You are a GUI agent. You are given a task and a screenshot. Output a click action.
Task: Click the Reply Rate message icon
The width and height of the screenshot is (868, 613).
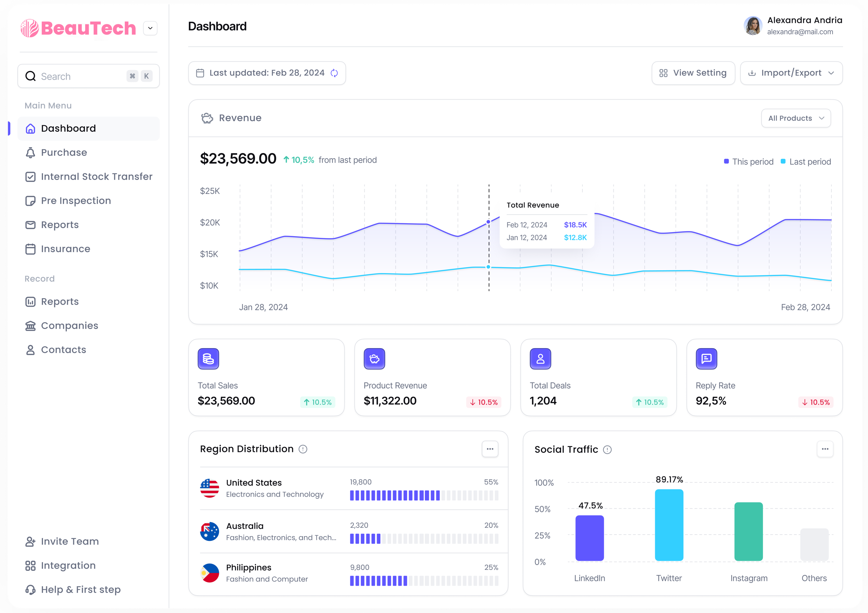coord(706,359)
